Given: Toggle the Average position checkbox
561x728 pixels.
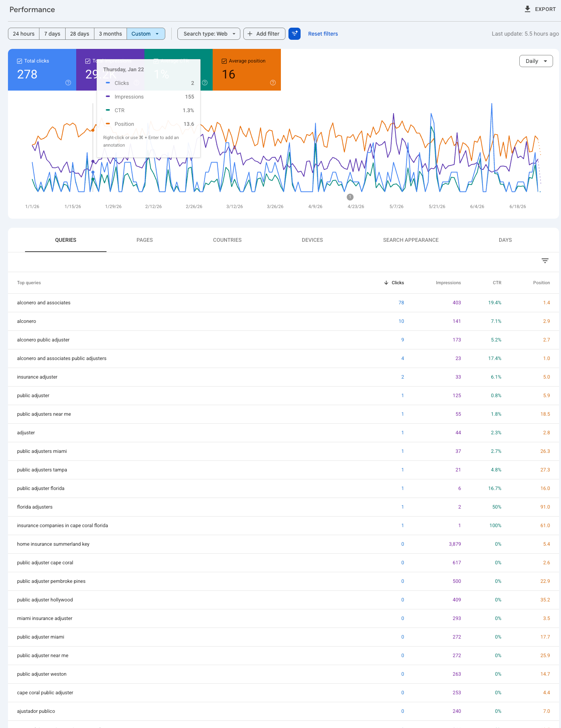Looking at the screenshot, I should 224,61.
